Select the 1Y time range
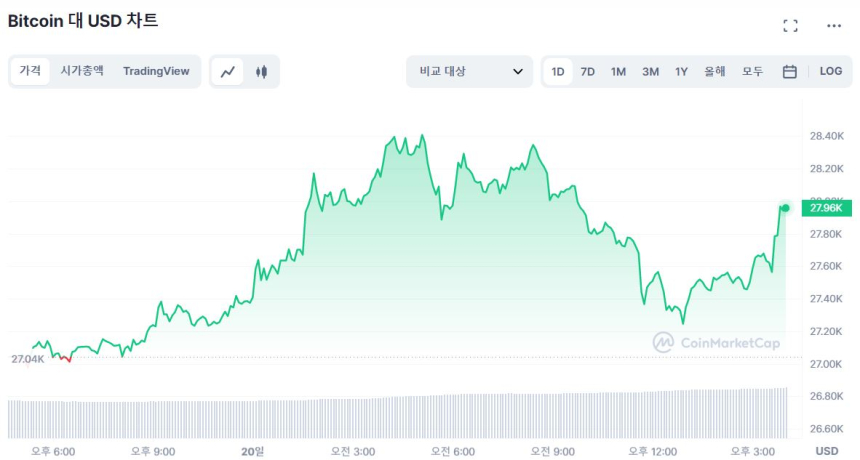 (x=681, y=72)
